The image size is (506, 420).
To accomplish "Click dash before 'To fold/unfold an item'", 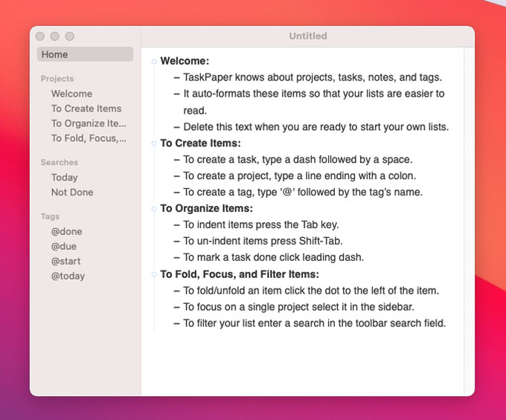I will click(x=176, y=291).
